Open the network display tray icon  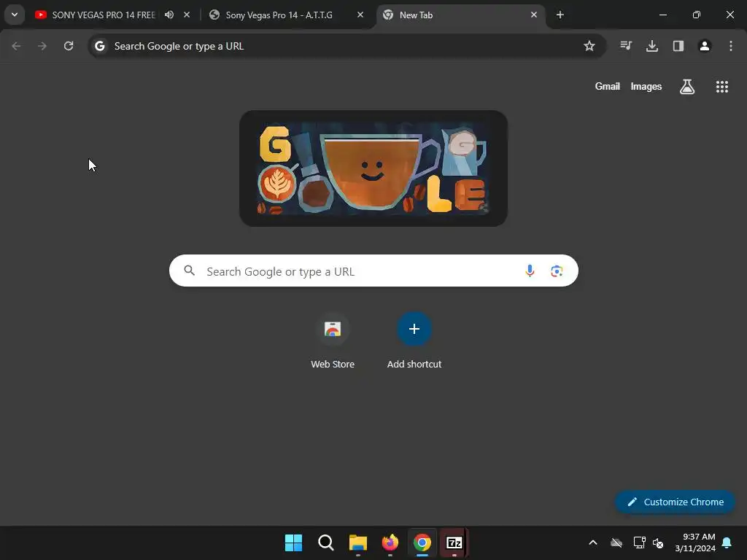pos(639,542)
